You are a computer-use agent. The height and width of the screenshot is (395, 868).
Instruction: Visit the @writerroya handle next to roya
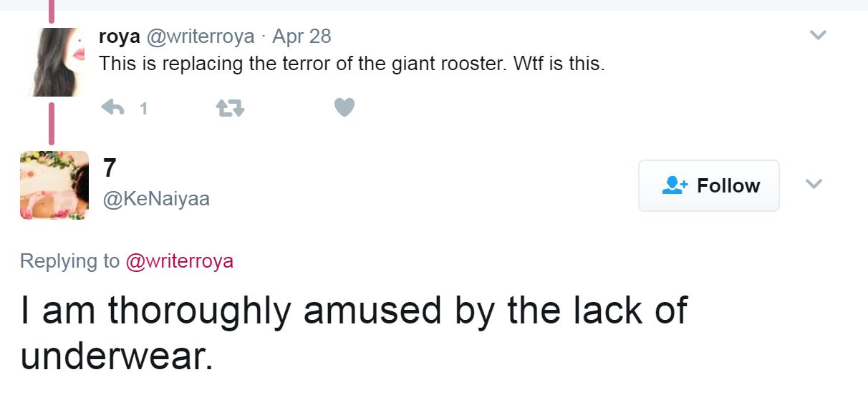coord(200,36)
